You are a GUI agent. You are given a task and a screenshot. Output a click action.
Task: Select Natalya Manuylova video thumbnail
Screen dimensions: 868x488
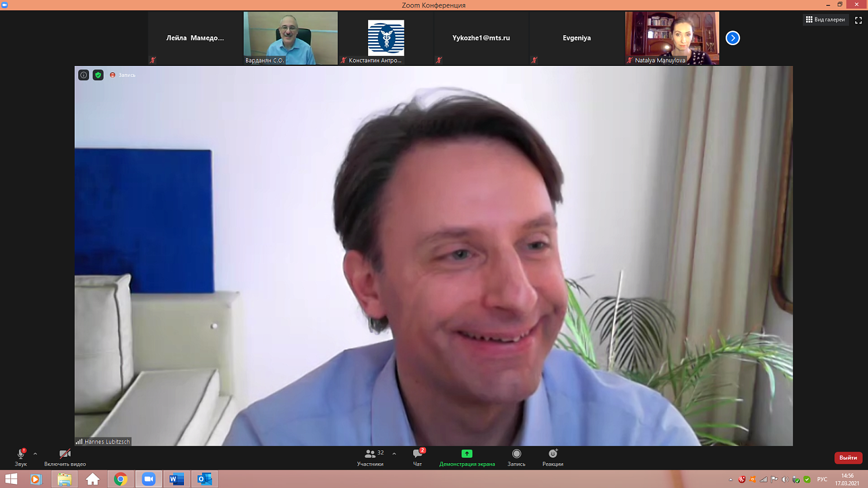point(672,38)
